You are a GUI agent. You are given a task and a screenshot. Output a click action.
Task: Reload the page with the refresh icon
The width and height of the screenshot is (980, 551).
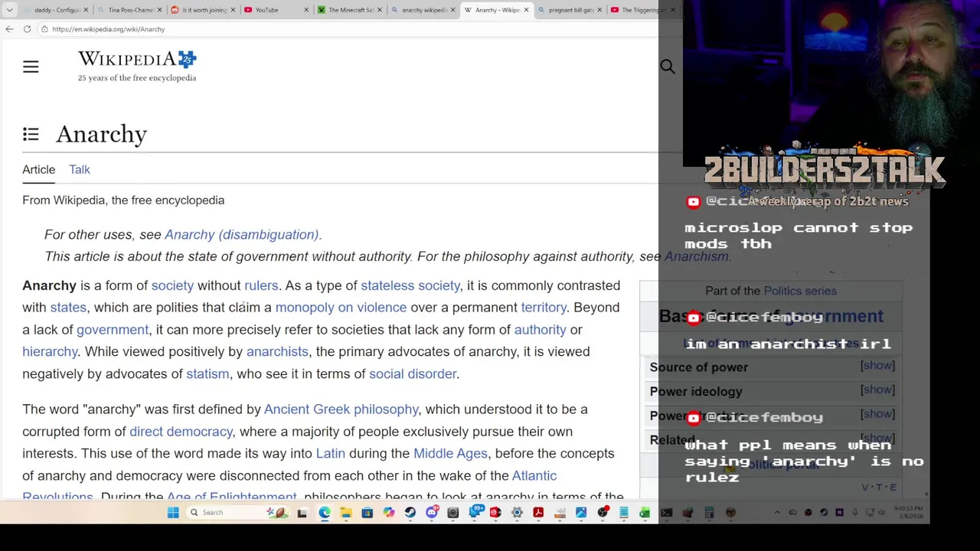tap(27, 29)
